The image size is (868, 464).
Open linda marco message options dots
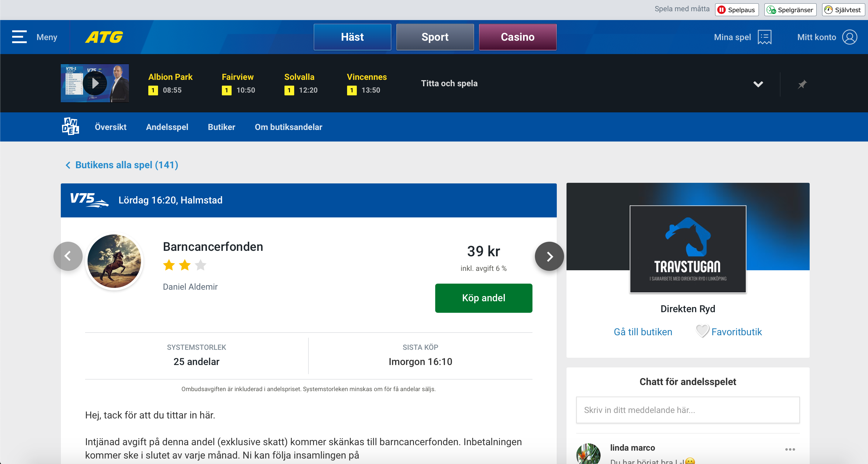click(x=790, y=449)
